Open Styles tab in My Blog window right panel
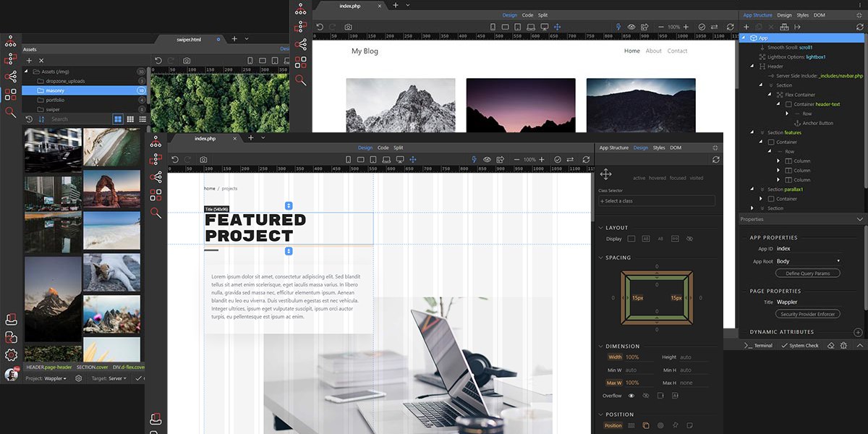The height and width of the screenshot is (434, 868). click(803, 15)
